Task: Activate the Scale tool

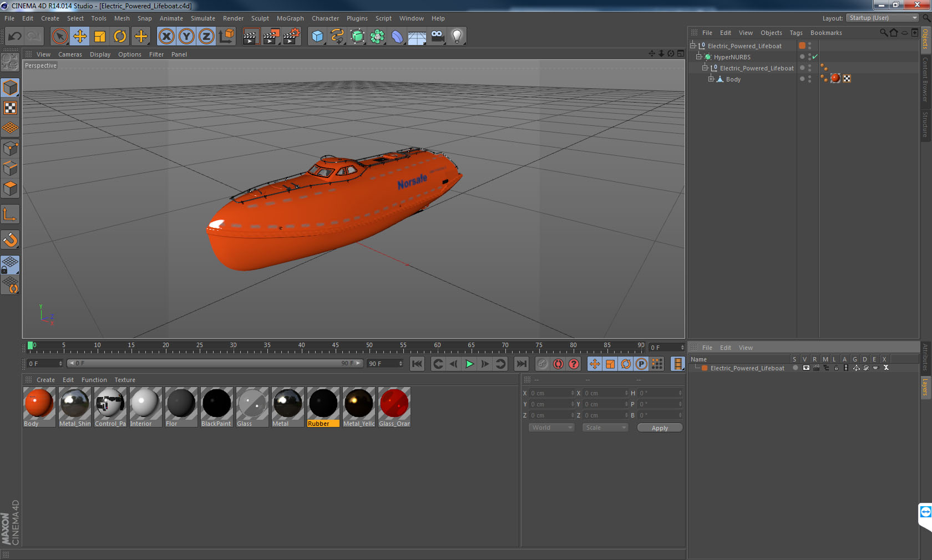Action: [100, 37]
